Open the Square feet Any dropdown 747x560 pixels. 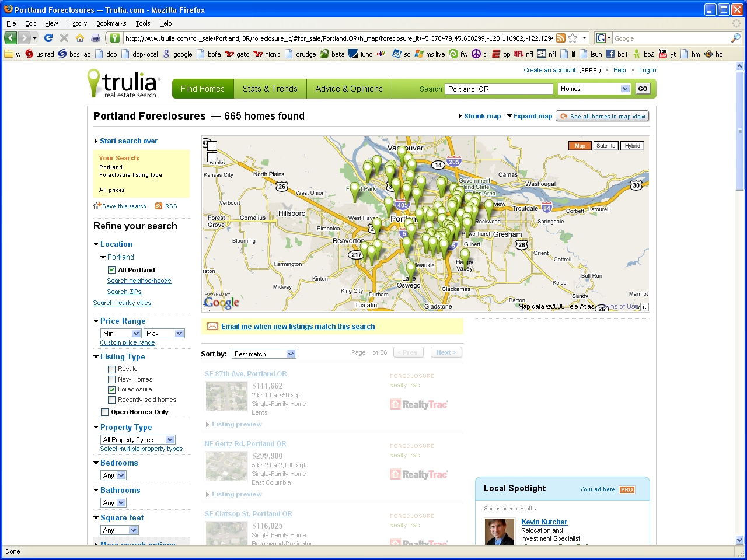(120, 530)
